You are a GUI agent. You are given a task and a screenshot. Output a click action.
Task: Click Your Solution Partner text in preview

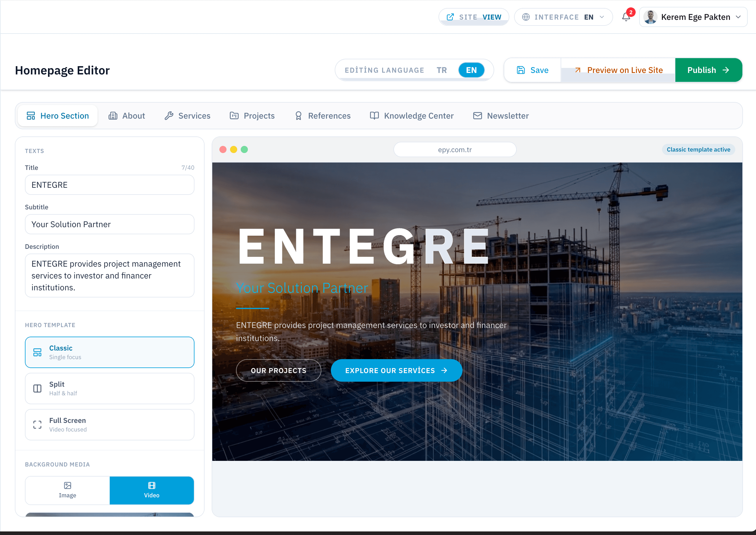302,288
